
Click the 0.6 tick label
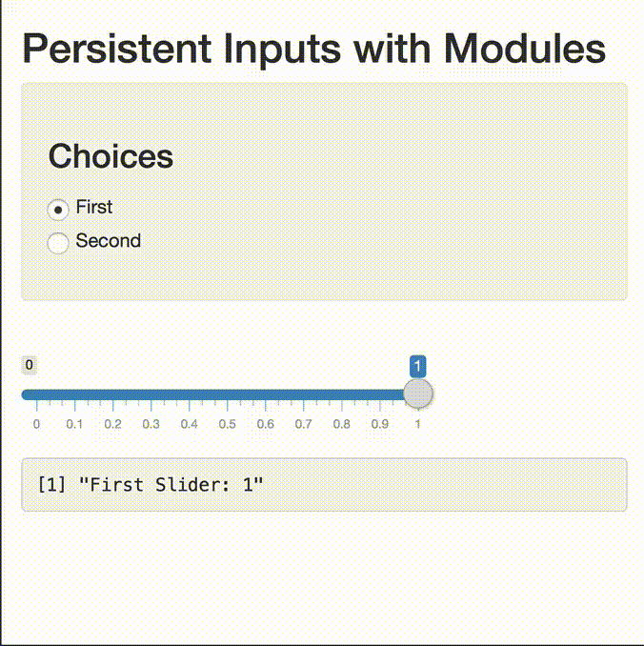pos(266,424)
